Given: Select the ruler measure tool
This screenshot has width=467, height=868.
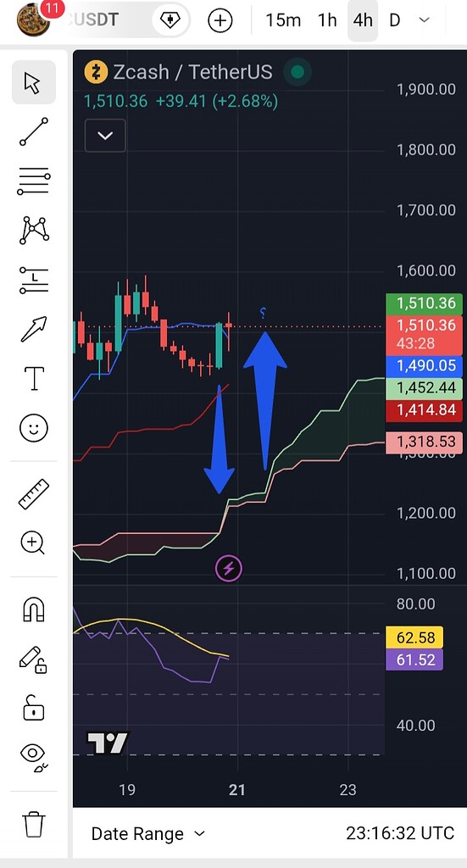Looking at the screenshot, I should pos(34,494).
